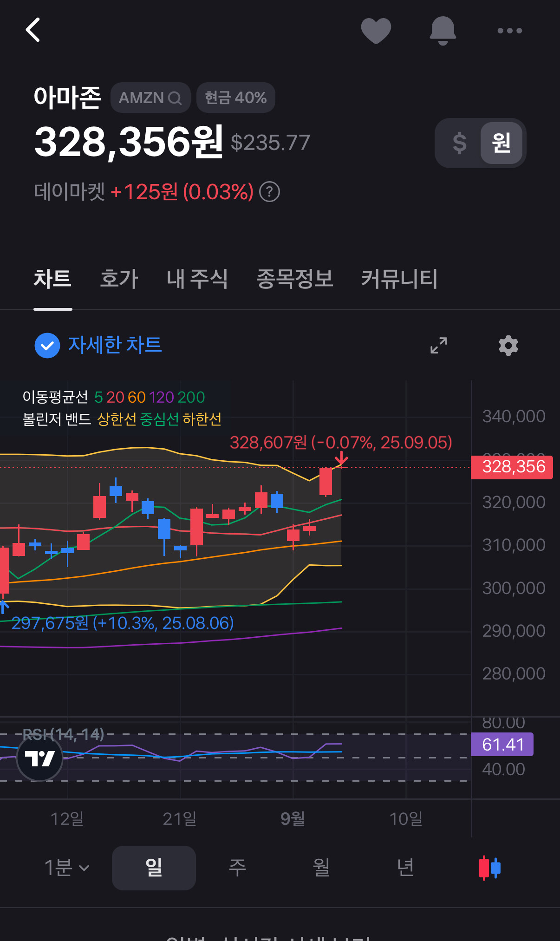Open the TradingView logo
560x941 pixels.
point(40,758)
